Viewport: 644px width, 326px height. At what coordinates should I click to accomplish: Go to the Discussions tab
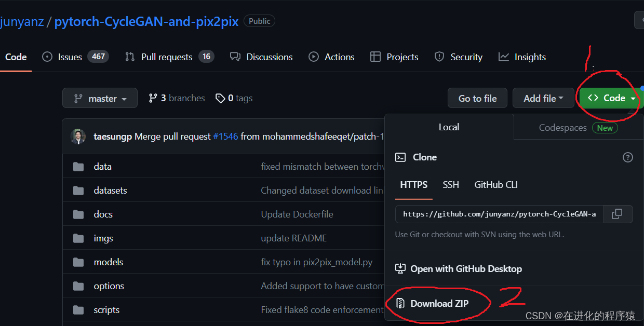coord(261,57)
